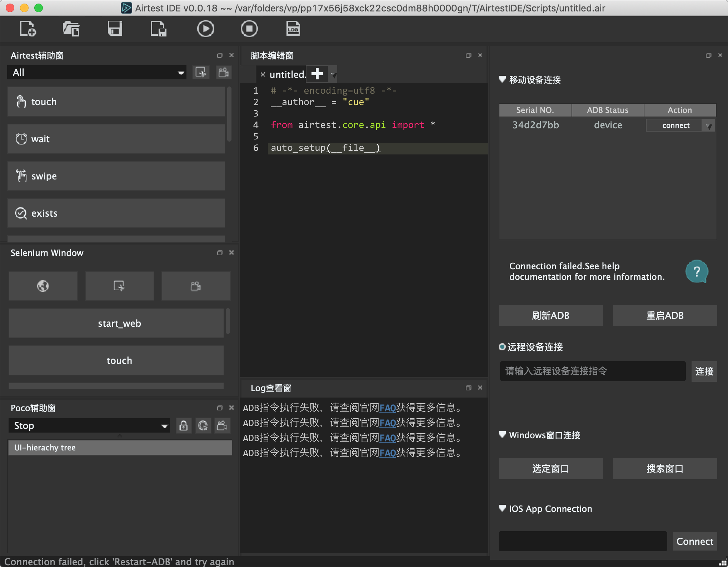Stop the script with the stop button
Viewport: 728px width, 567px height.
pyautogui.click(x=249, y=29)
